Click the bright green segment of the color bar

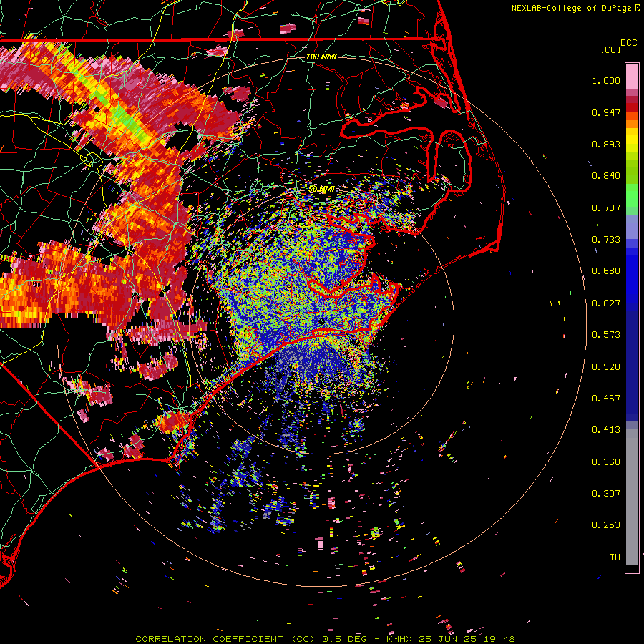pyautogui.click(x=632, y=195)
